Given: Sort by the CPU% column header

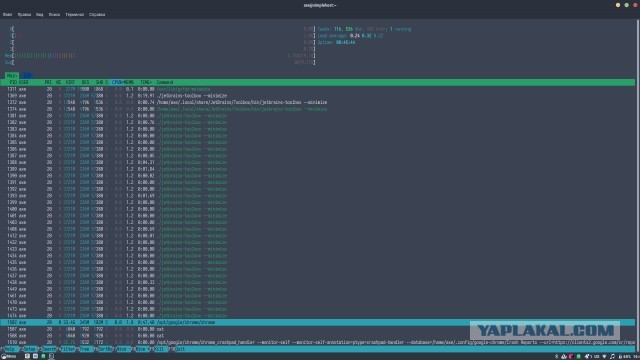Looking at the screenshot, I should [117, 82].
